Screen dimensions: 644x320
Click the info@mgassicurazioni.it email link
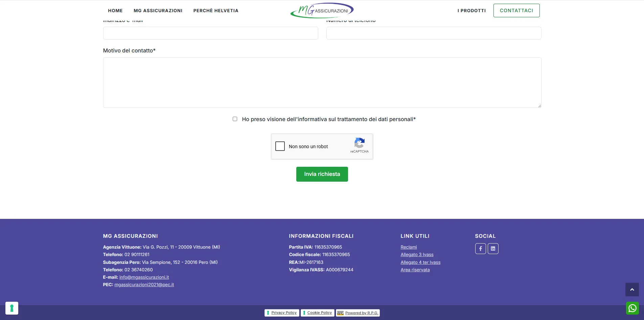coord(144,277)
